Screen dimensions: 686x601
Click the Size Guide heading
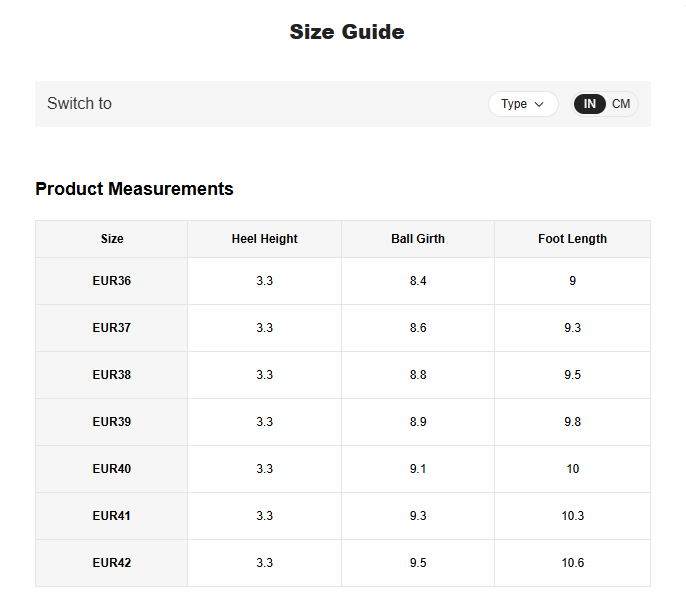(347, 32)
